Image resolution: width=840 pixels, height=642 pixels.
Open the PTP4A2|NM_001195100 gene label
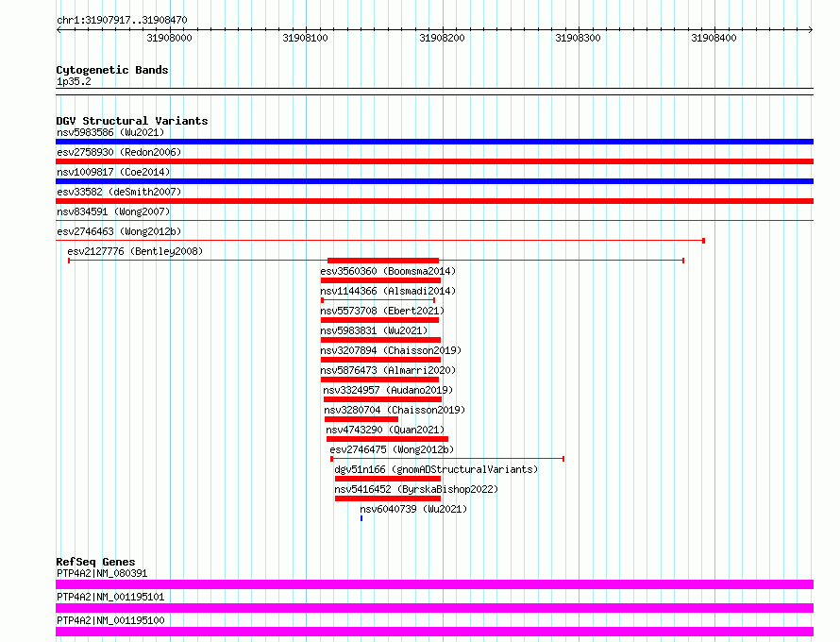tap(110, 620)
